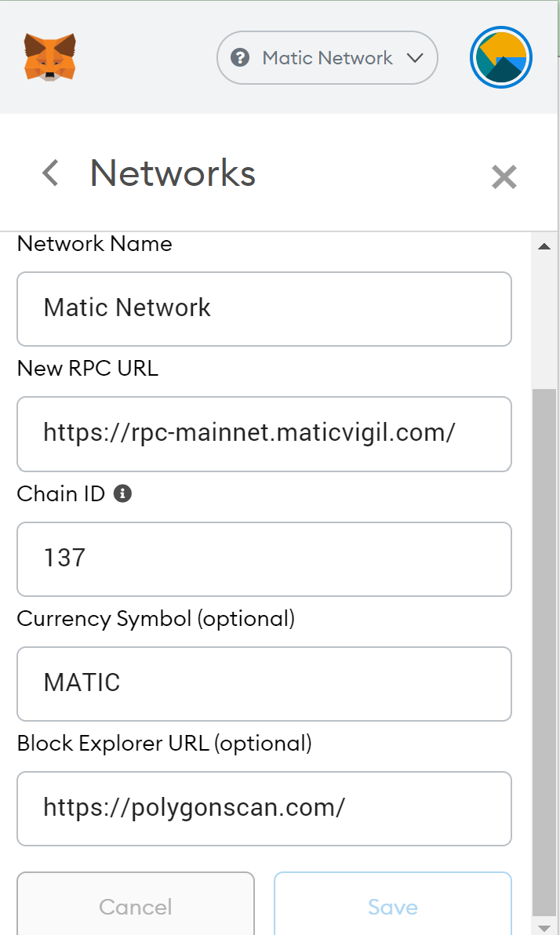Save the Matic network configuration
This screenshot has height=935, width=560.
point(392,907)
